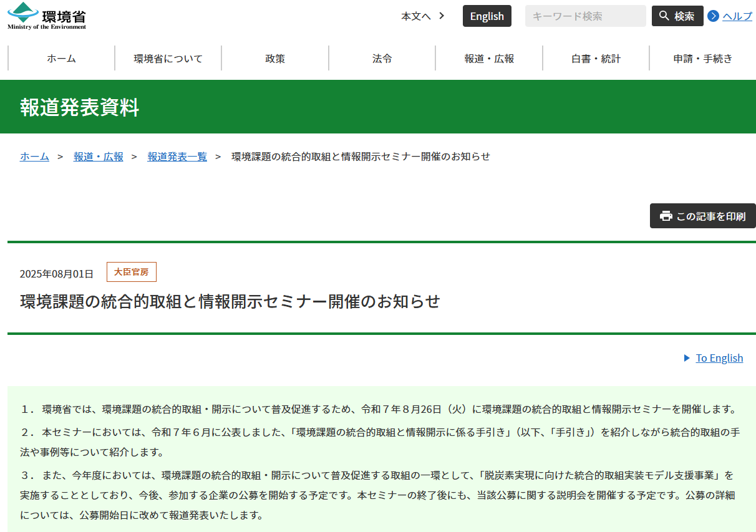Image resolution: width=756 pixels, height=532 pixels.
Task: Open the ヘルプ help link
Action: (737, 16)
